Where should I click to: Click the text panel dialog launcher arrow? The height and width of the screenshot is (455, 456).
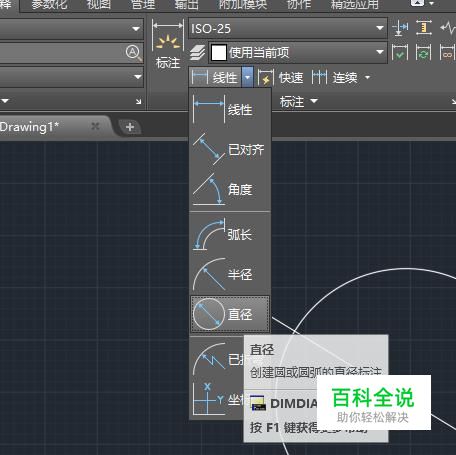tap(138, 101)
